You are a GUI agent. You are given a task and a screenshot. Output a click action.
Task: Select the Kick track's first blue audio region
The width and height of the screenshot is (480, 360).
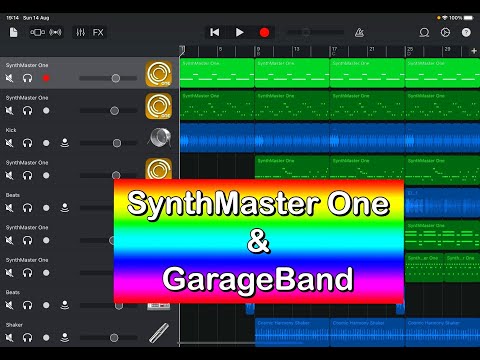217,138
